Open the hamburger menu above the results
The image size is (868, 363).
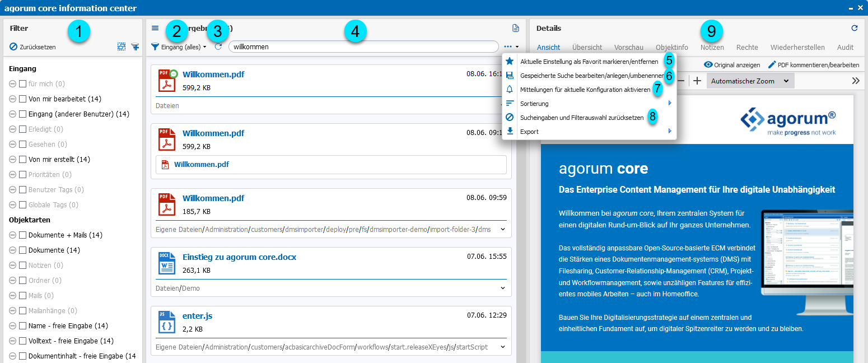tap(155, 28)
